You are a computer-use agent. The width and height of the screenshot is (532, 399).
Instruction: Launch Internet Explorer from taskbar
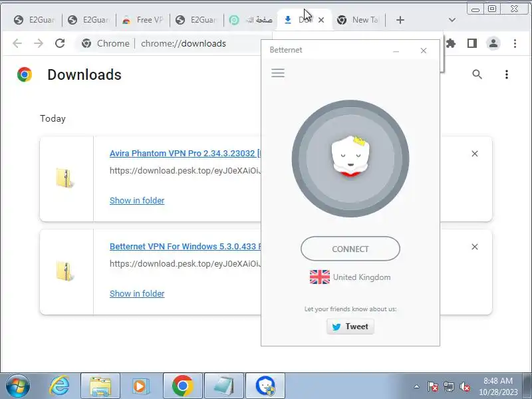tap(59, 386)
